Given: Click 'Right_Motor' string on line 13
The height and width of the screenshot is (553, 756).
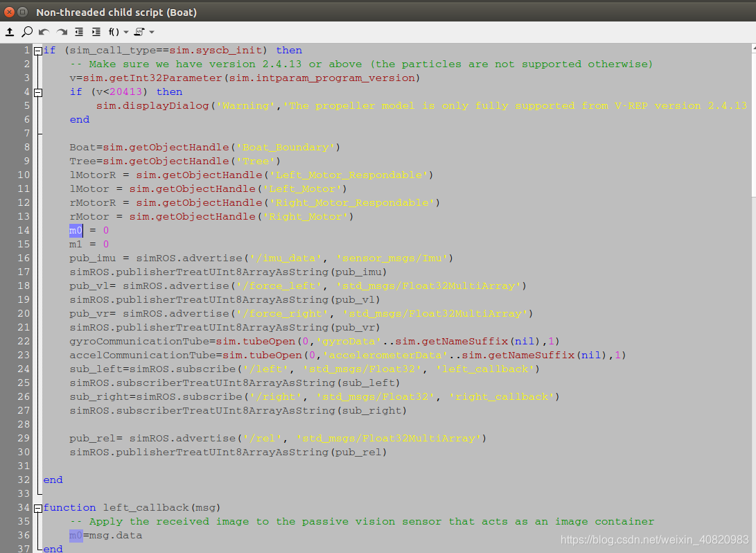Looking at the screenshot, I should click(305, 216).
